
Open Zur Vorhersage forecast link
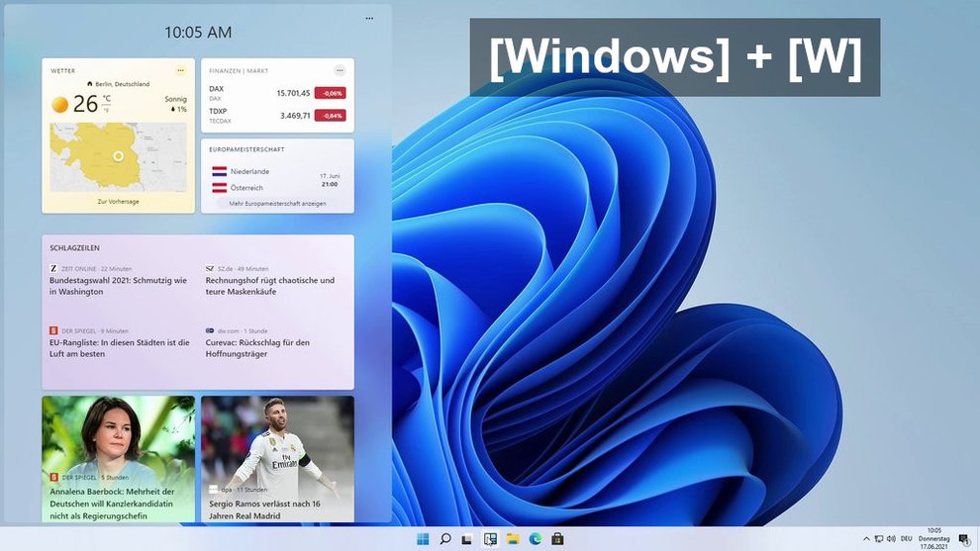[118, 202]
